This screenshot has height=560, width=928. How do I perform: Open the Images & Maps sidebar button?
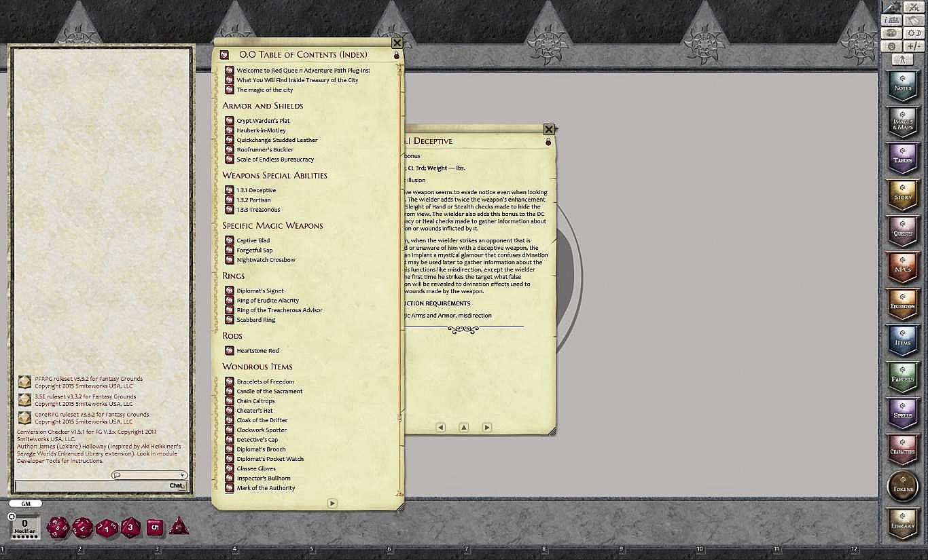[x=903, y=122]
